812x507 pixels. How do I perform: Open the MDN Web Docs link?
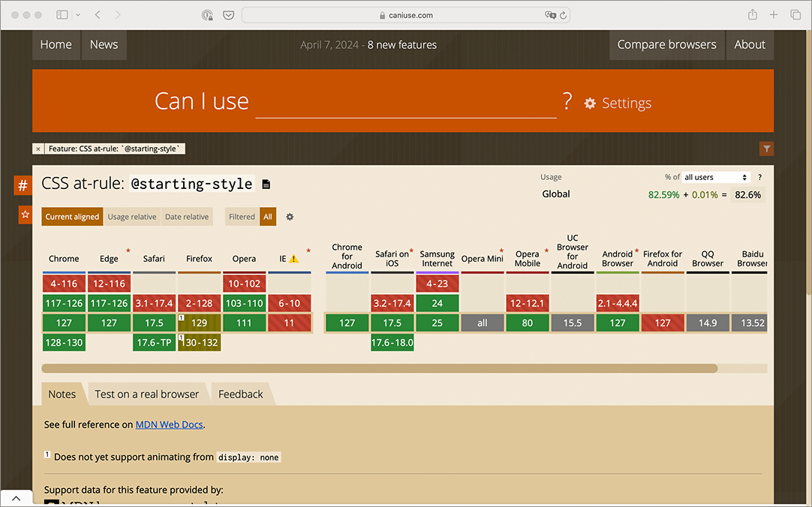170,424
